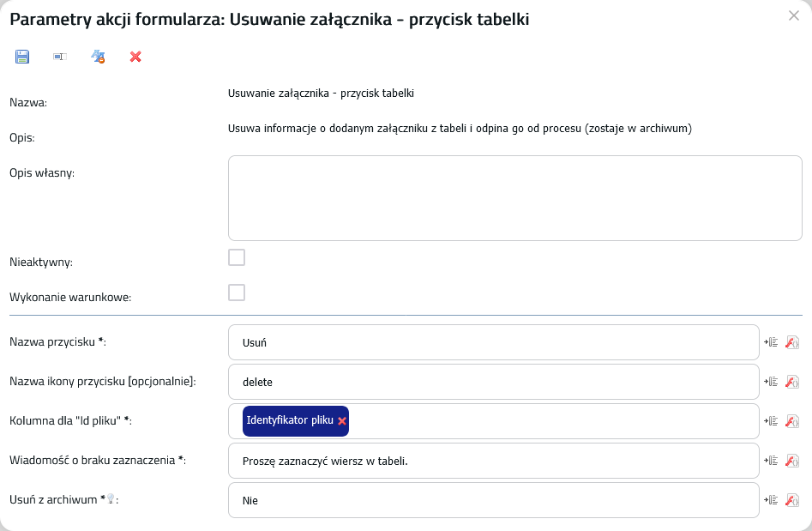The width and height of the screenshot is (812, 531).
Task: Open variable picker icon for Nazwa ikony przycisku
Action: 771,381
